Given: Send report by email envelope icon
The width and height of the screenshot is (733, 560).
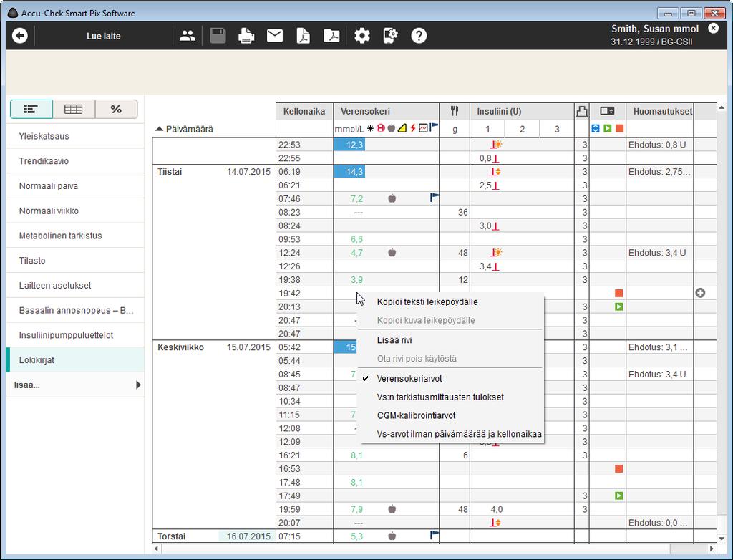Looking at the screenshot, I should [275, 36].
